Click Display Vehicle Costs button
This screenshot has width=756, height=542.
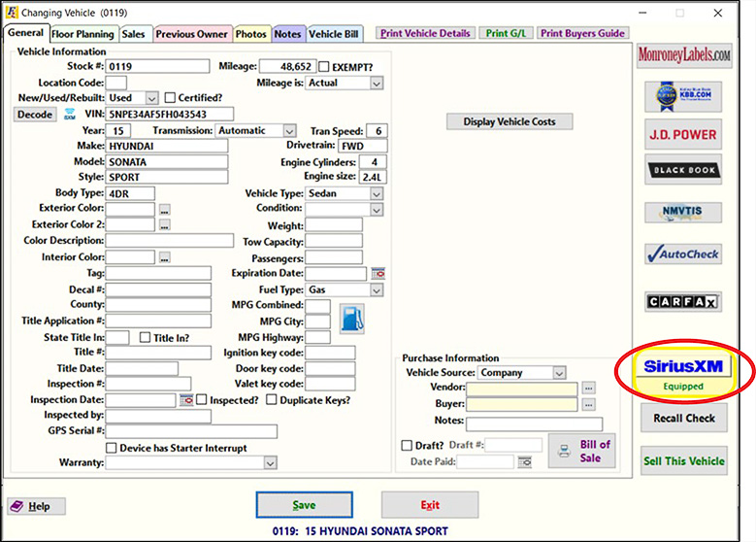(x=509, y=121)
